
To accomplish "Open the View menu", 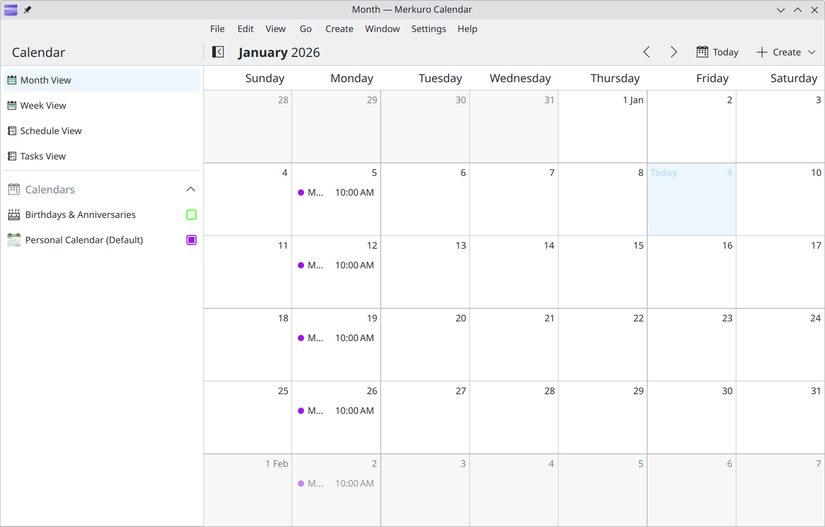I will click(x=275, y=29).
